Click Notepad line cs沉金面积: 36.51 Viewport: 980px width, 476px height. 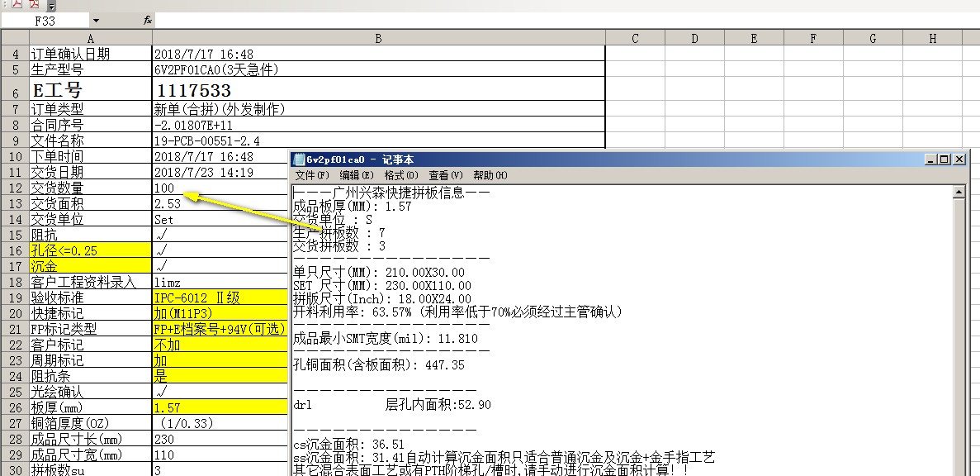point(348,445)
